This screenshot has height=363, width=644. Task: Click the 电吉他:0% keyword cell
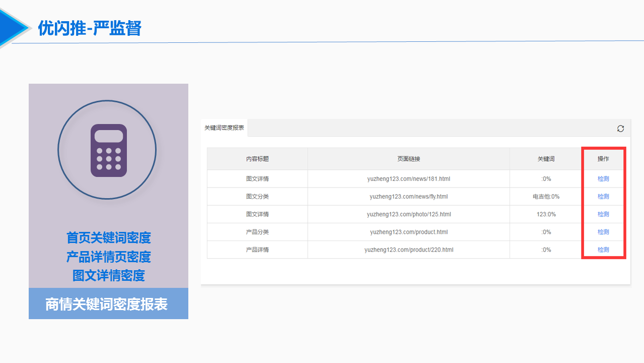[x=546, y=197]
